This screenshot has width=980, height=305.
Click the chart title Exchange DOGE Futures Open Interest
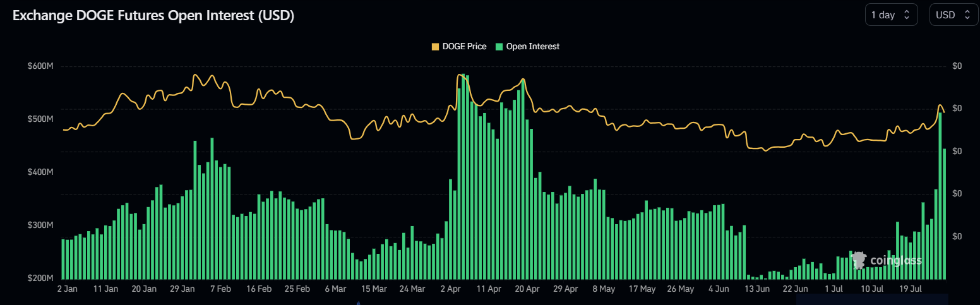[153, 16]
